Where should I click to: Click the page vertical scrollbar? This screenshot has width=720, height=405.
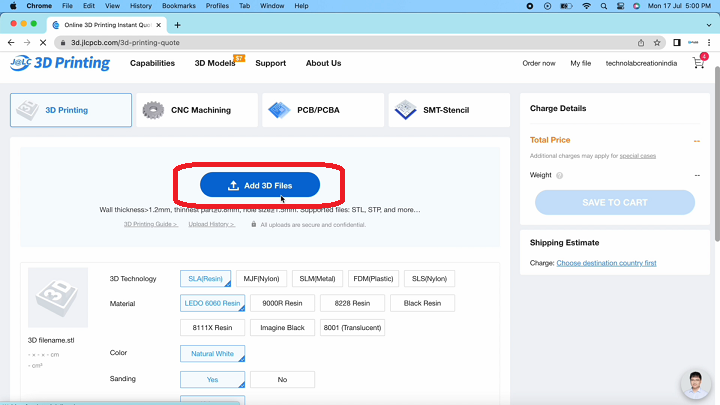point(717,154)
